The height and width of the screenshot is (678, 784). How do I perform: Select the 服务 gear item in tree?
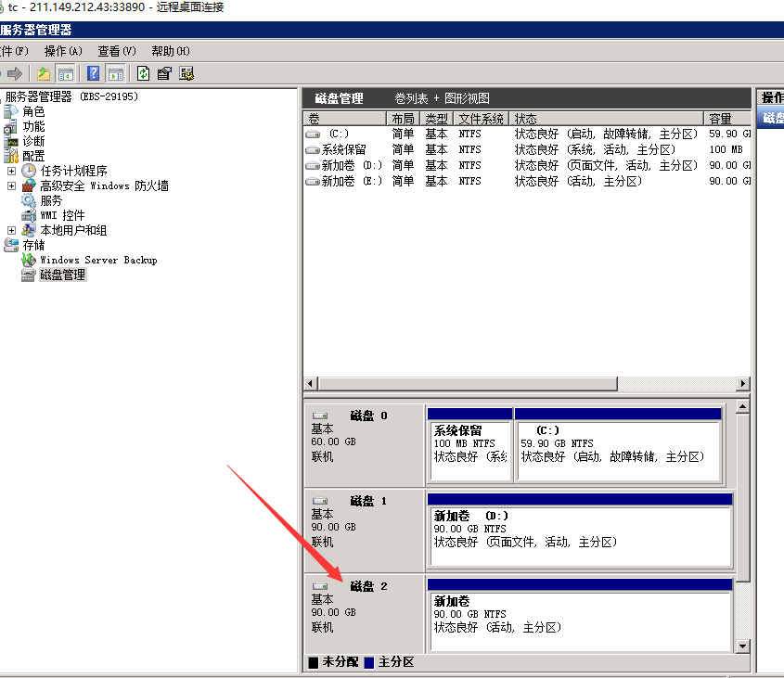[x=51, y=200]
